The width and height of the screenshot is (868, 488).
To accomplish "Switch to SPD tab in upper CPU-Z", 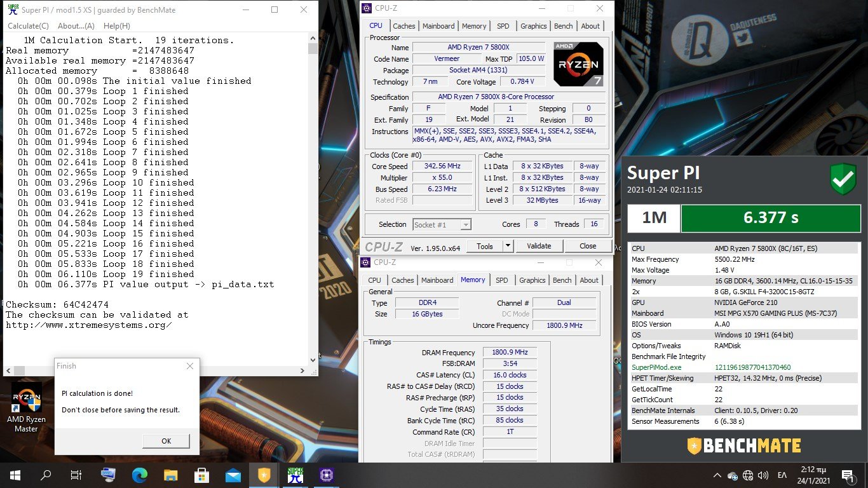I will pos(503,26).
